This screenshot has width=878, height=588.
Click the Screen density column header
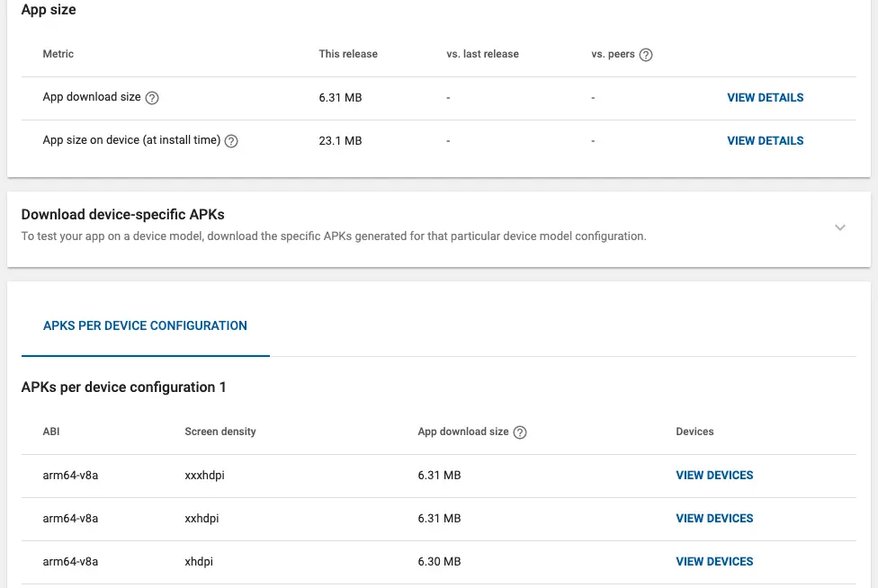(x=220, y=432)
